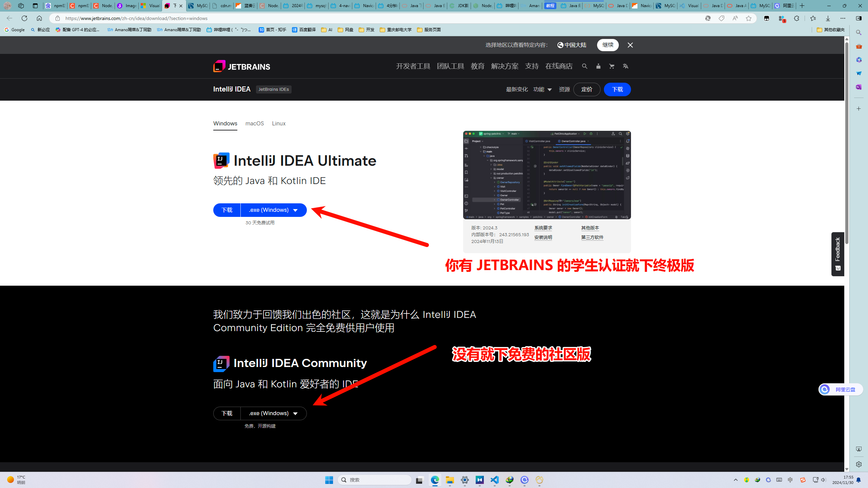This screenshot has height=488, width=868.
Task: Open the account profile icon
Action: tap(598, 66)
